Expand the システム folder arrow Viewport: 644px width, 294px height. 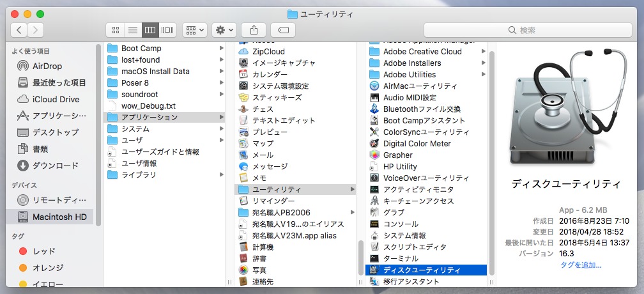[x=221, y=128]
